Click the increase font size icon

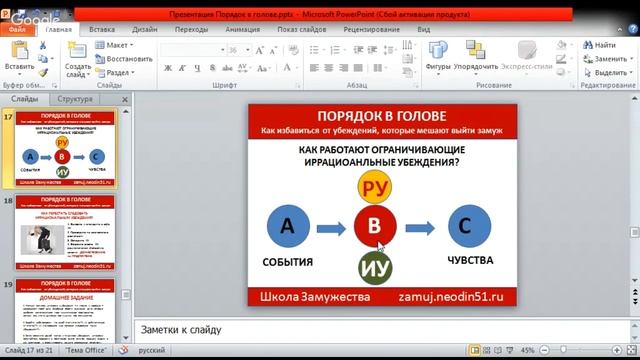pyautogui.click(x=260, y=50)
